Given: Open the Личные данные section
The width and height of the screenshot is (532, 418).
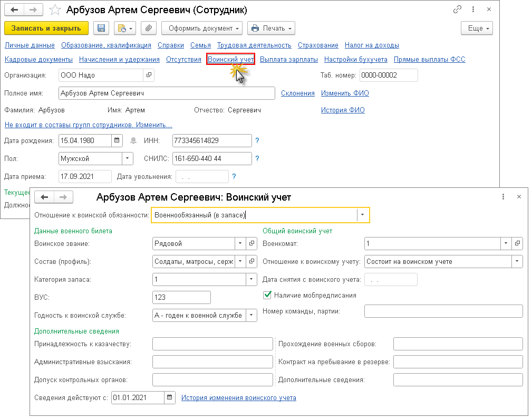Looking at the screenshot, I should [x=29, y=45].
